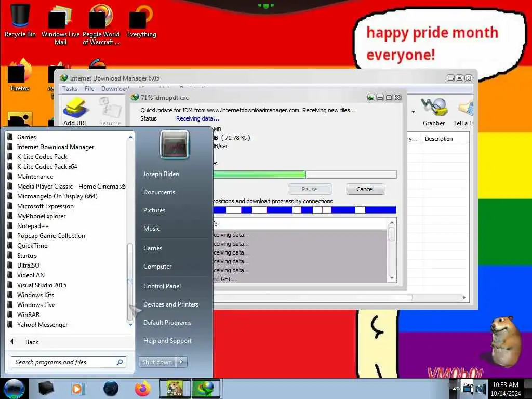Click the connections progress segment bar

[304, 210]
